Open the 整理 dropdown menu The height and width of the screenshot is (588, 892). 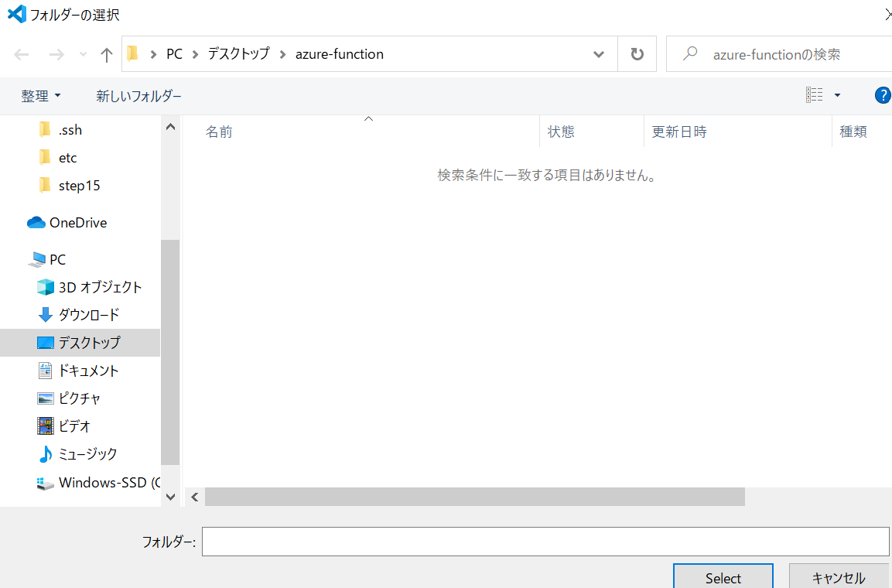[40, 96]
